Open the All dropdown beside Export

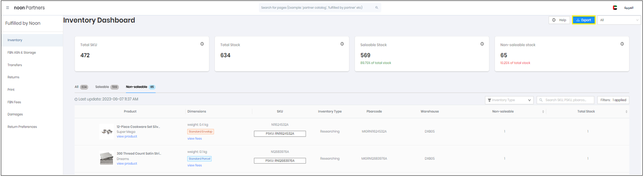[619, 20]
